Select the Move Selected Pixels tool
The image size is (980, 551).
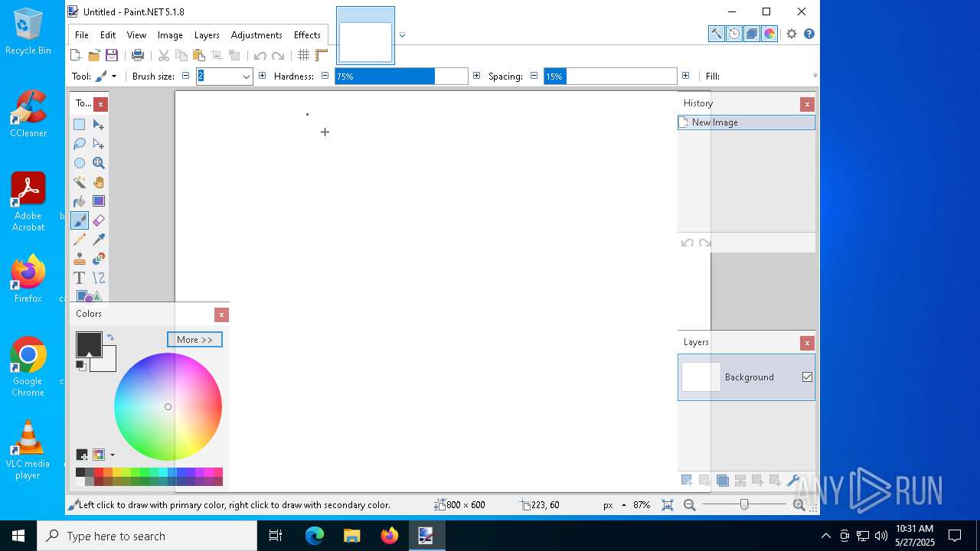pos(99,125)
